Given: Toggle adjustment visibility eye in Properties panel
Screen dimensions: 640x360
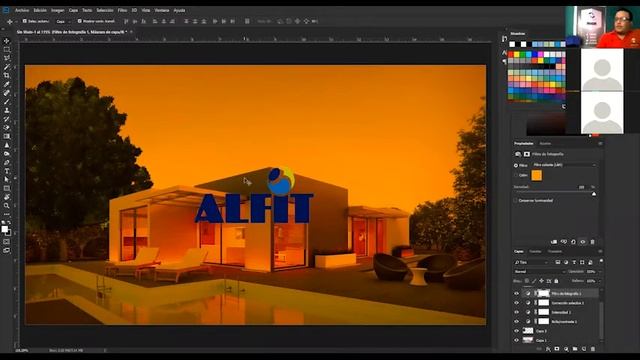Looking at the screenshot, I should pyautogui.click(x=583, y=242).
